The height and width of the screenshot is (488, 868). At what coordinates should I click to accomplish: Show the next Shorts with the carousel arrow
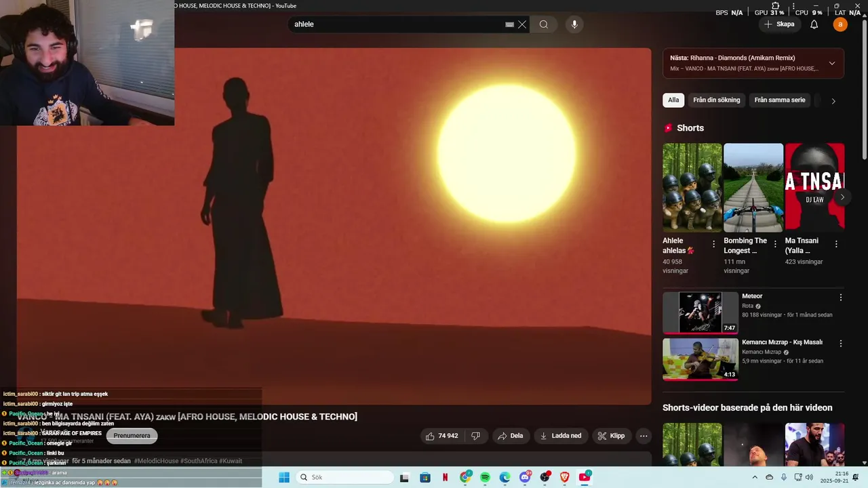tap(842, 197)
